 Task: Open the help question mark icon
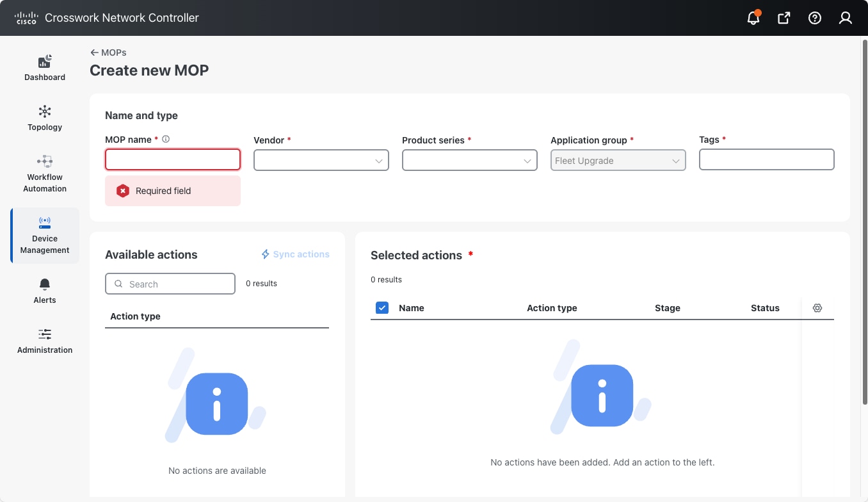pyautogui.click(x=815, y=18)
